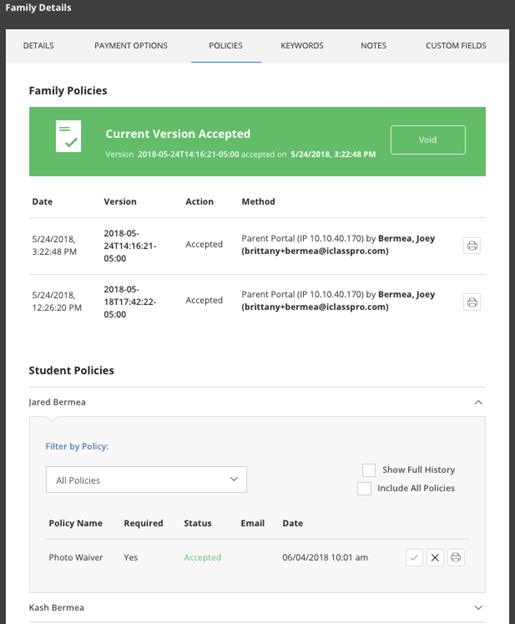Expand the Kash Bermea student policies
Image resolution: width=515 pixels, height=624 pixels.
point(478,608)
